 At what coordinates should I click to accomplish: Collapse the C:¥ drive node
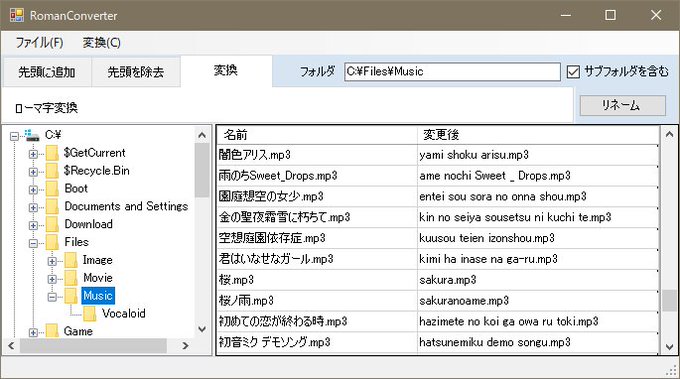pos(14,136)
